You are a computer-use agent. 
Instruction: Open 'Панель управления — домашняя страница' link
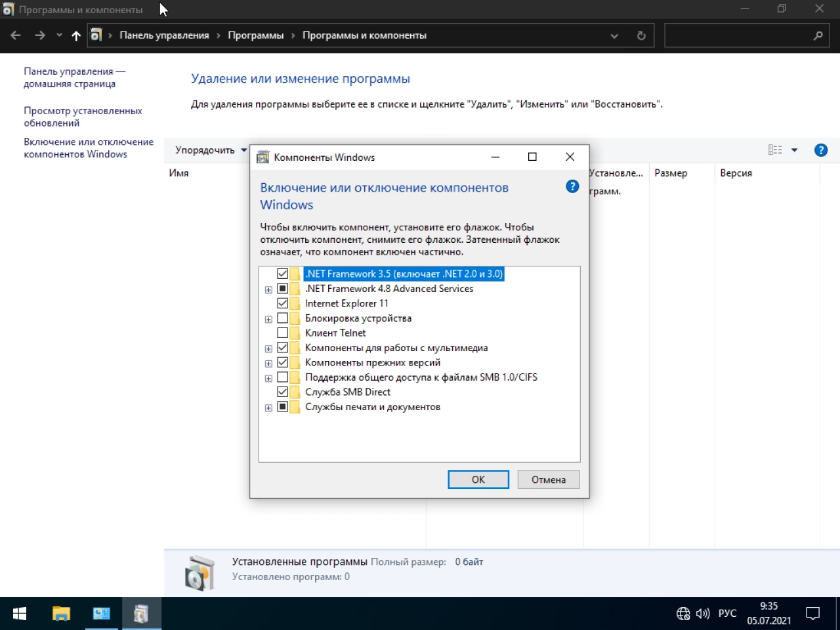pos(74,77)
